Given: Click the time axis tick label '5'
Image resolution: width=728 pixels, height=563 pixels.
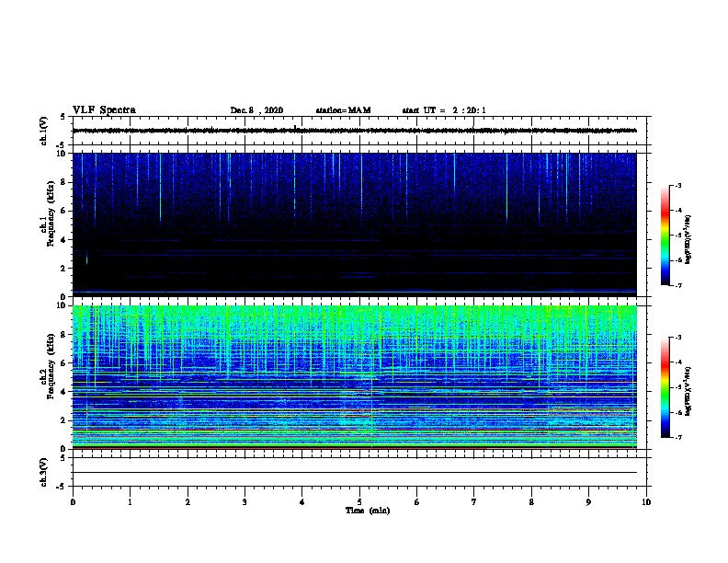Looking at the screenshot, I should pyautogui.click(x=359, y=502).
